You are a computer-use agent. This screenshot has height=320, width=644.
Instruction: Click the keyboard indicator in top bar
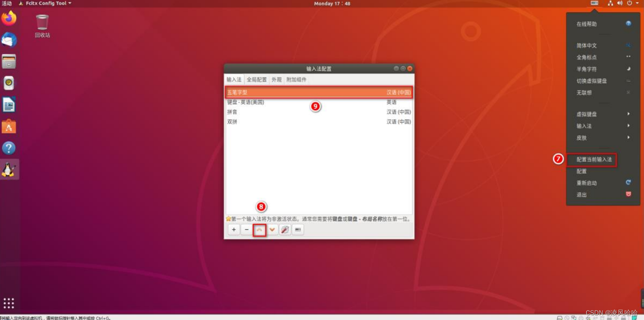pyautogui.click(x=595, y=3)
